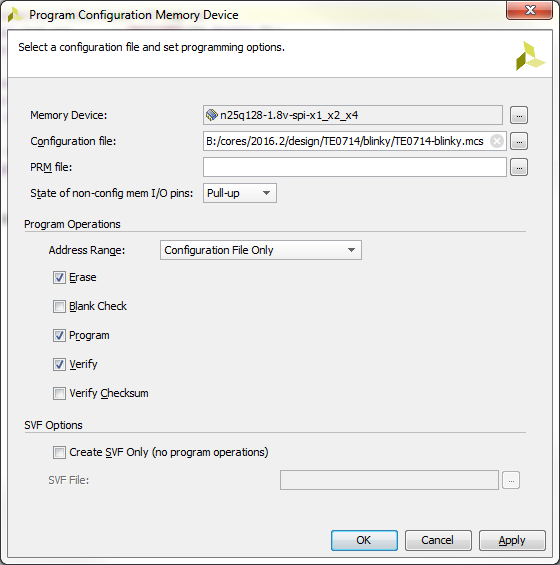Viewport: 560px width, 565px height.
Task: Browse for PRM file with ellipsis button
Action: (x=519, y=167)
